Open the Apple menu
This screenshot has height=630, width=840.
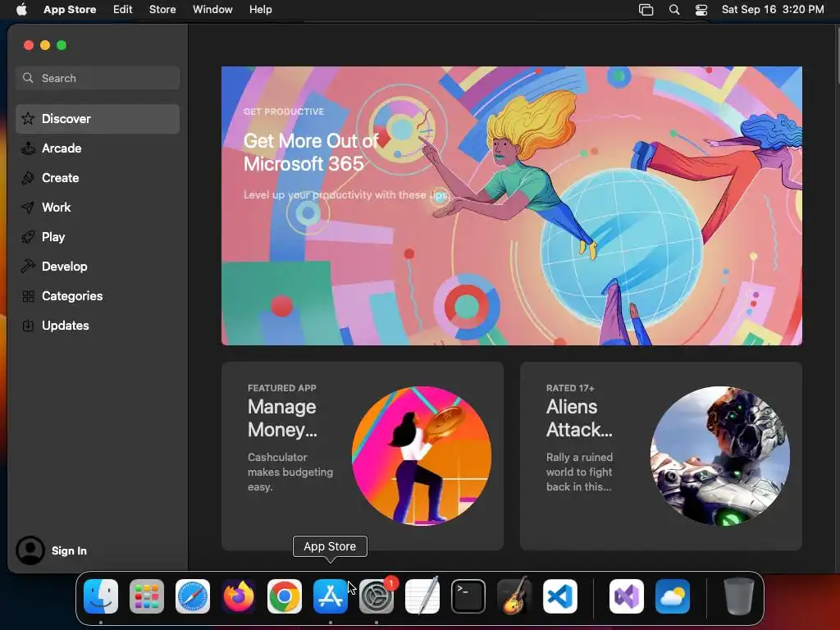[x=21, y=10]
